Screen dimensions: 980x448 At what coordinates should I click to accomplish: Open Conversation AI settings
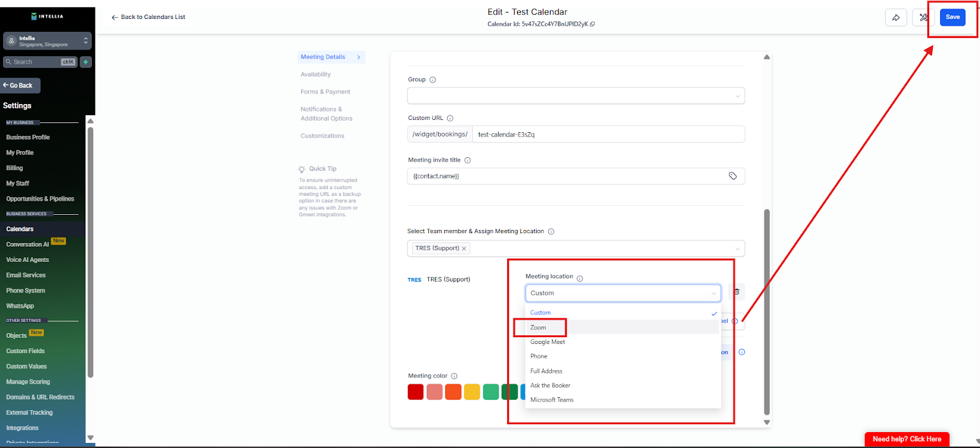[x=28, y=245]
